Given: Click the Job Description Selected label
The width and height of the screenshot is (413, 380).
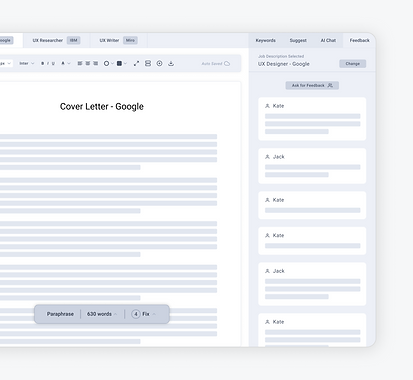Looking at the screenshot, I should 281,56.
